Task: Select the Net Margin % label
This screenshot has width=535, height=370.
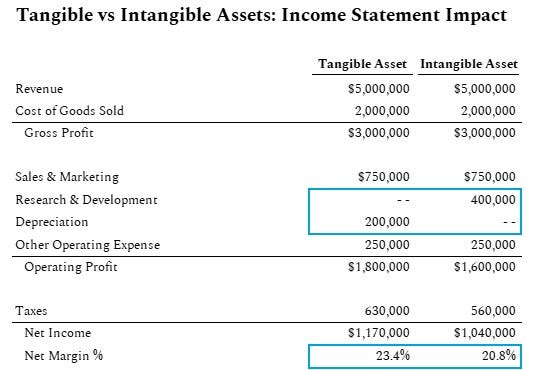Action: click(64, 356)
